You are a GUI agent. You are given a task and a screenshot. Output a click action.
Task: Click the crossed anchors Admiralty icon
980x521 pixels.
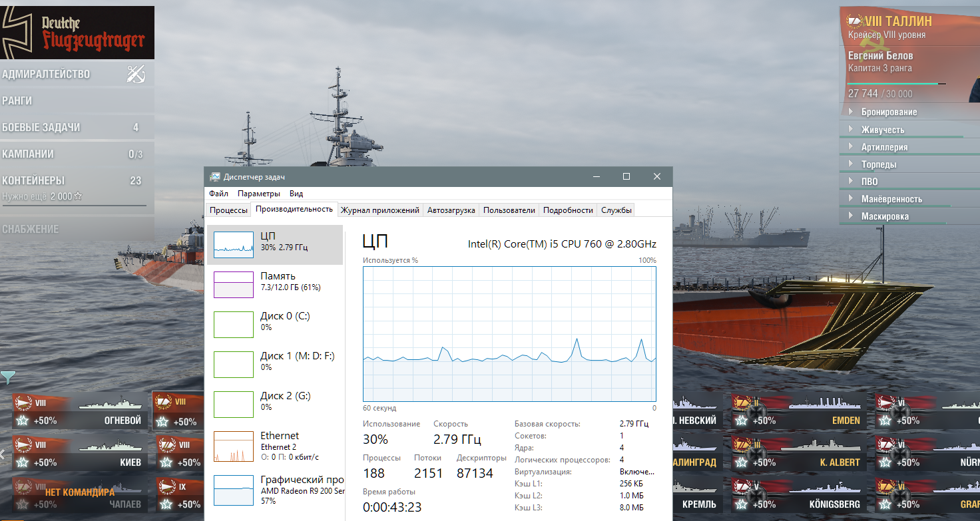tap(136, 74)
